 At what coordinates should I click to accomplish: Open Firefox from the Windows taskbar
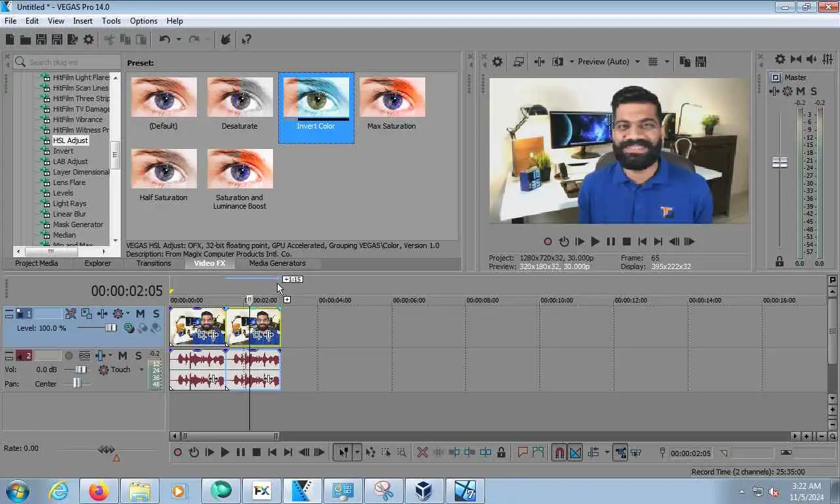98,491
